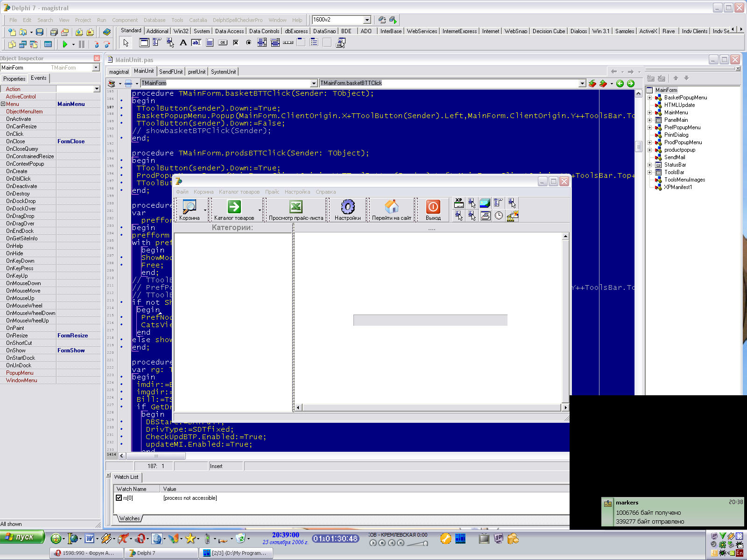747x560 pixels.
Task: Click the Save file toolbar icon
Action: click(40, 32)
